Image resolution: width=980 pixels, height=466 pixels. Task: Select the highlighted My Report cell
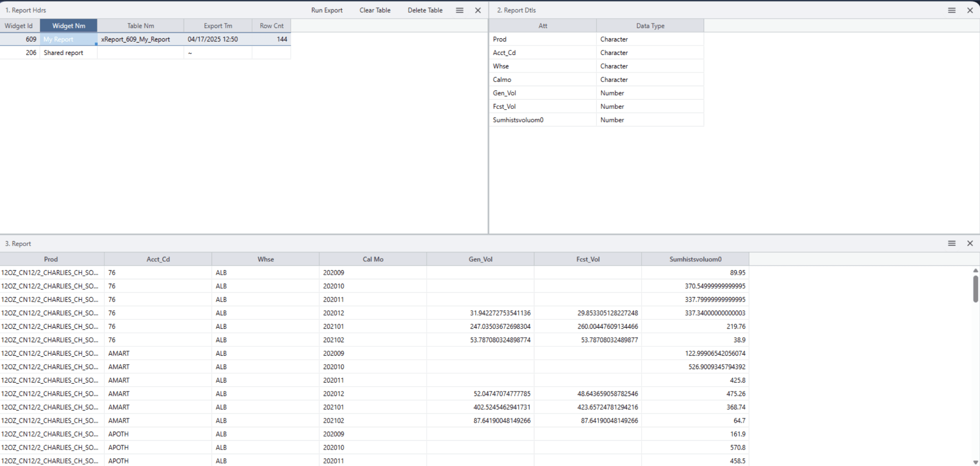pyautogui.click(x=68, y=39)
